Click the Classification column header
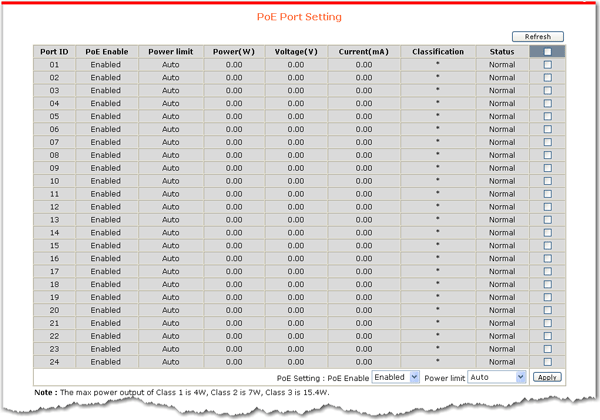The width and height of the screenshot is (600, 420). pyautogui.click(x=438, y=52)
